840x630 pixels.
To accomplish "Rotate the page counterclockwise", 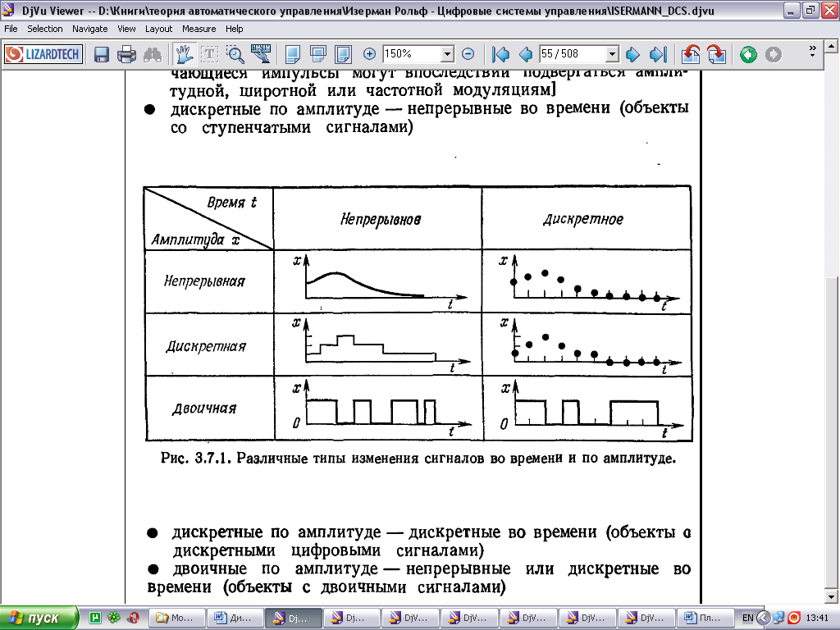I will tap(691, 54).
